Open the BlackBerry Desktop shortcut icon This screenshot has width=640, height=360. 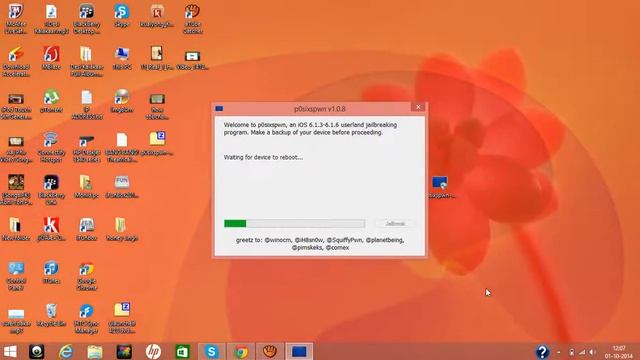(87, 18)
